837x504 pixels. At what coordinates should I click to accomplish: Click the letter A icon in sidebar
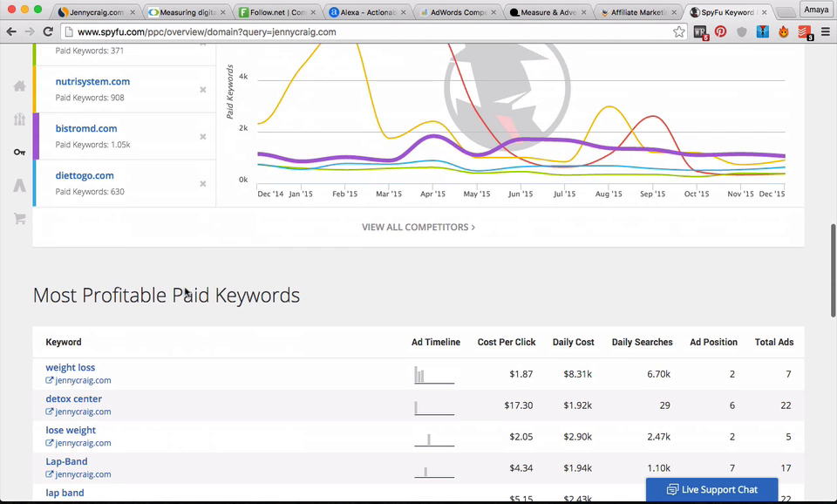(x=20, y=185)
